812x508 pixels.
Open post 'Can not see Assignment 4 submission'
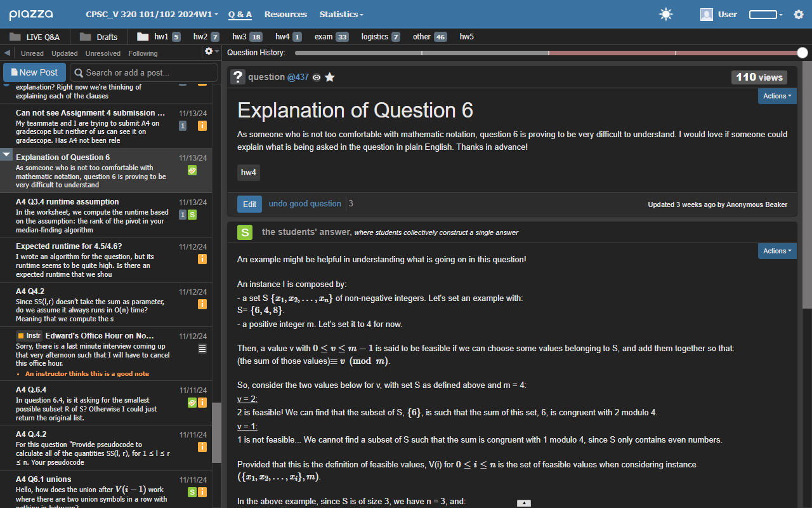click(106, 126)
